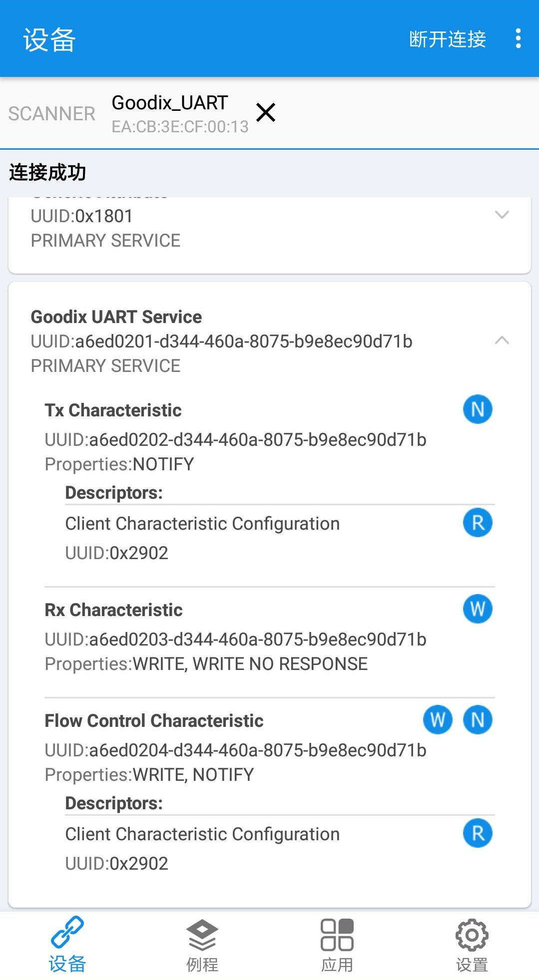Expand the UUID 0x1801 service

(502, 215)
